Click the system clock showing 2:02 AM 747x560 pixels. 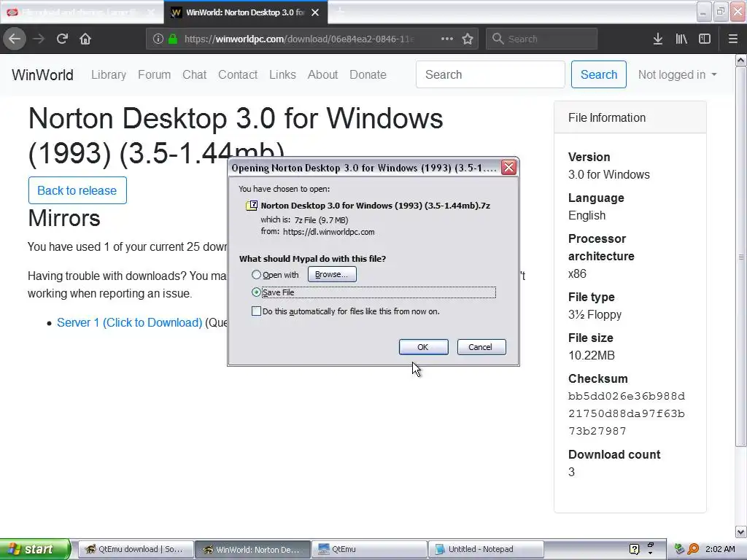click(720, 549)
